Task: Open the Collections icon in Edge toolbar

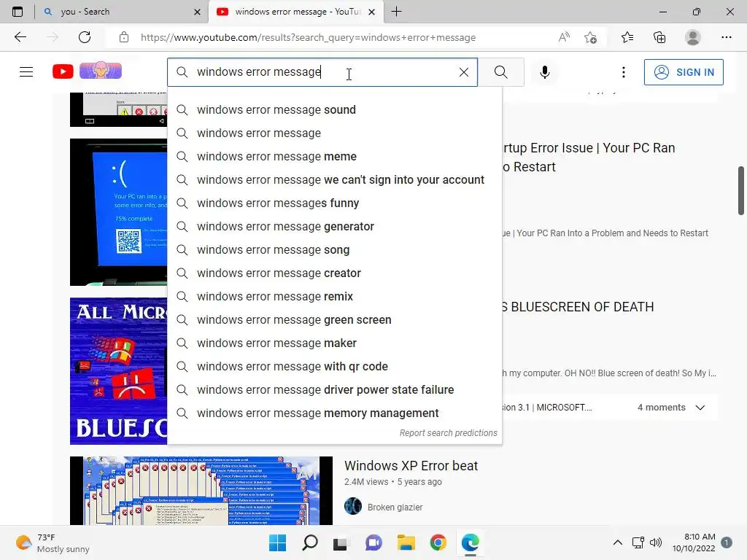Action: [x=659, y=37]
